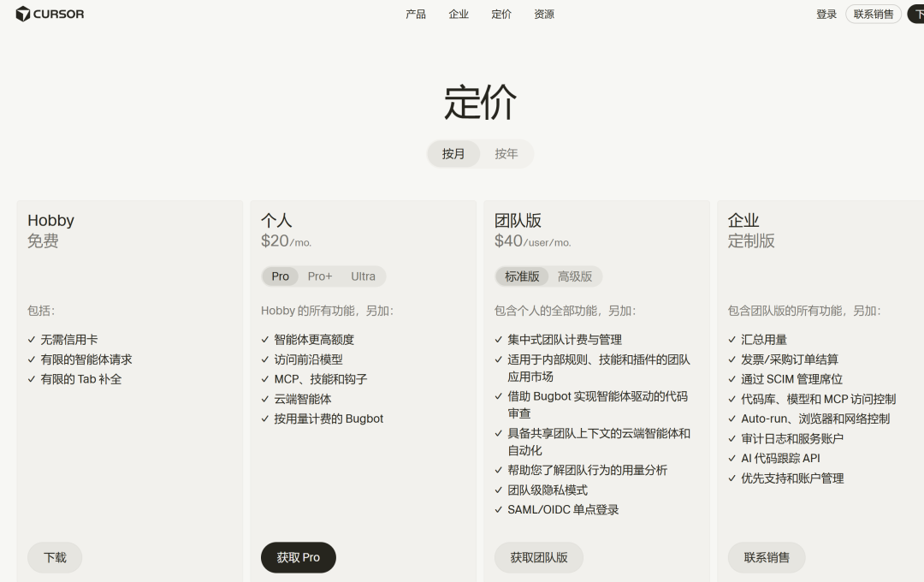Open the 企业 navigation menu

[x=459, y=15]
